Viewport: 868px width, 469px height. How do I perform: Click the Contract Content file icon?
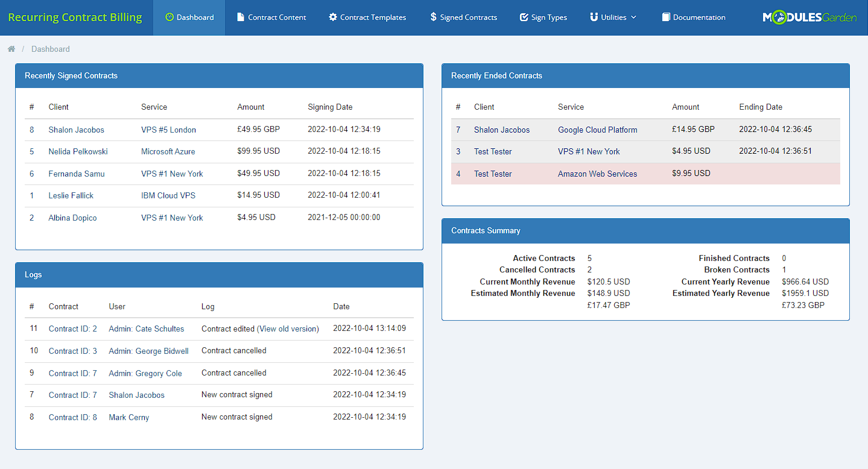click(241, 17)
